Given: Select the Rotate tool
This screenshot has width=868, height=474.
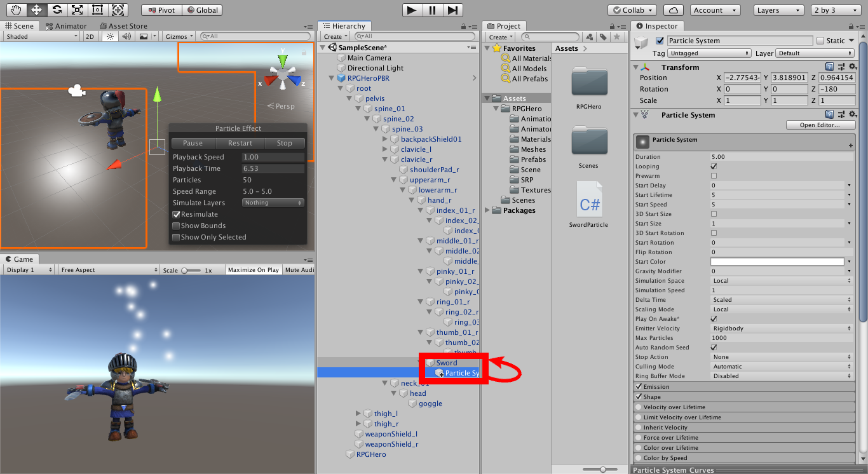Looking at the screenshot, I should [x=57, y=10].
